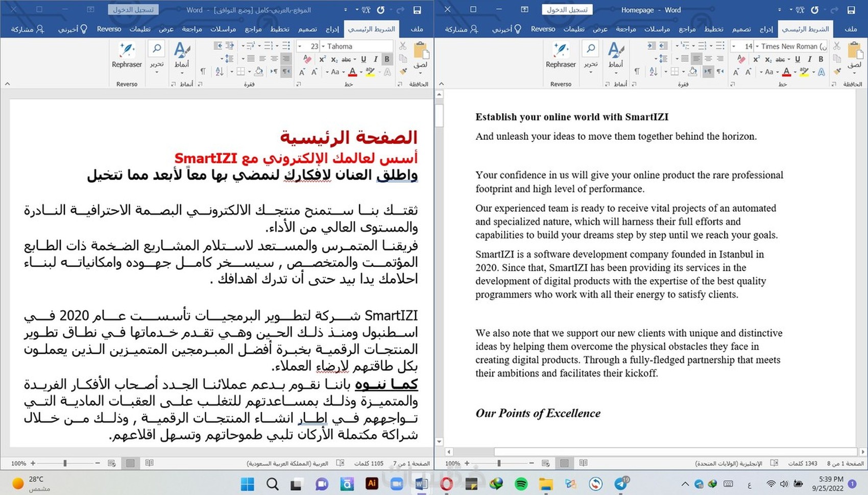Click Format Painter in the Homepage window
868x495 pixels.
[x=837, y=72]
